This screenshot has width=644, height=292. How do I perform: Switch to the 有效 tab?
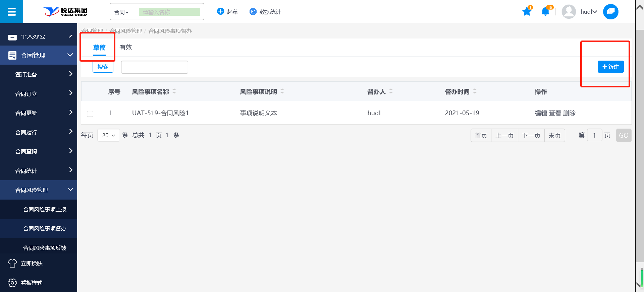(x=126, y=48)
